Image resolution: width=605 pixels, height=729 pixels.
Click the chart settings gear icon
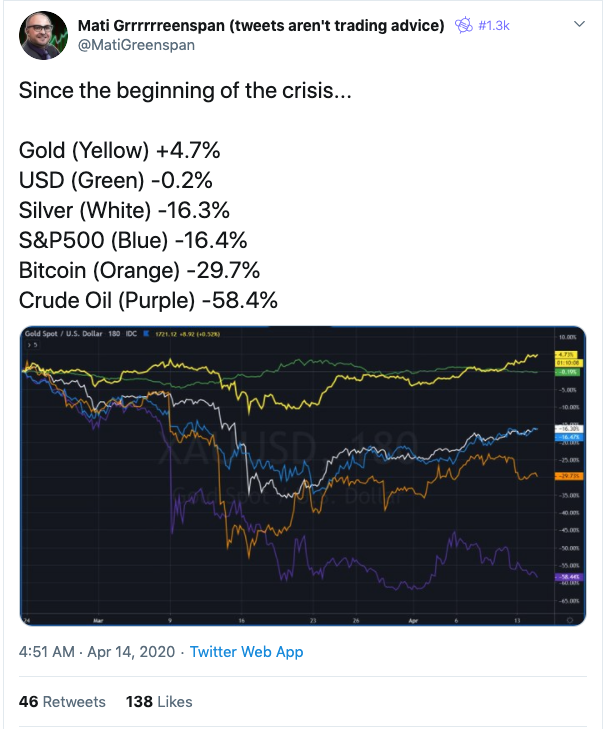click(570, 620)
